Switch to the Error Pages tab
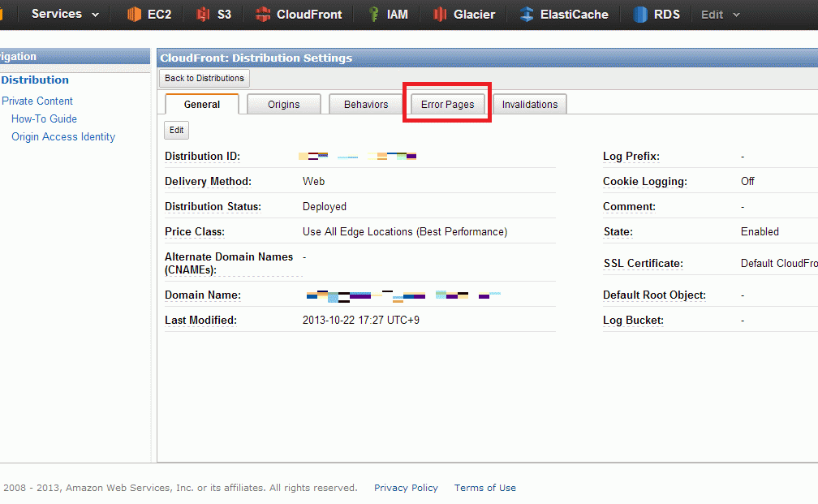818x504 pixels. [x=448, y=105]
